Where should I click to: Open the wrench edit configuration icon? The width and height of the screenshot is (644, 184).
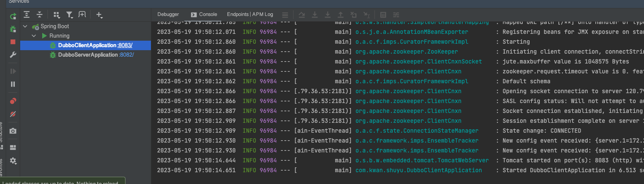coord(13,55)
